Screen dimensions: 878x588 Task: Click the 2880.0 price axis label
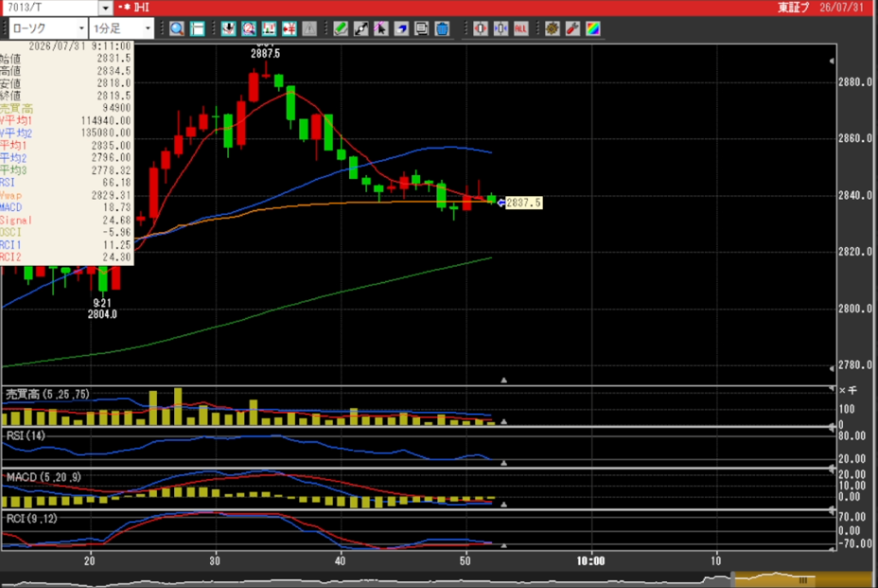(855, 82)
